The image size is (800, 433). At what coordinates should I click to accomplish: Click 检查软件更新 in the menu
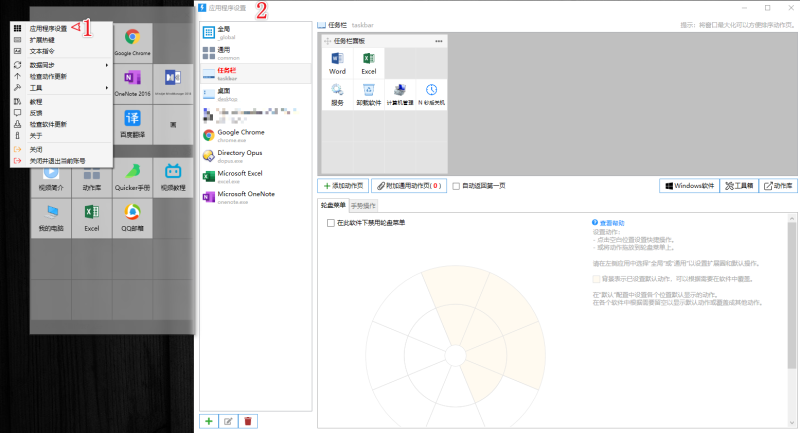(x=61, y=124)
